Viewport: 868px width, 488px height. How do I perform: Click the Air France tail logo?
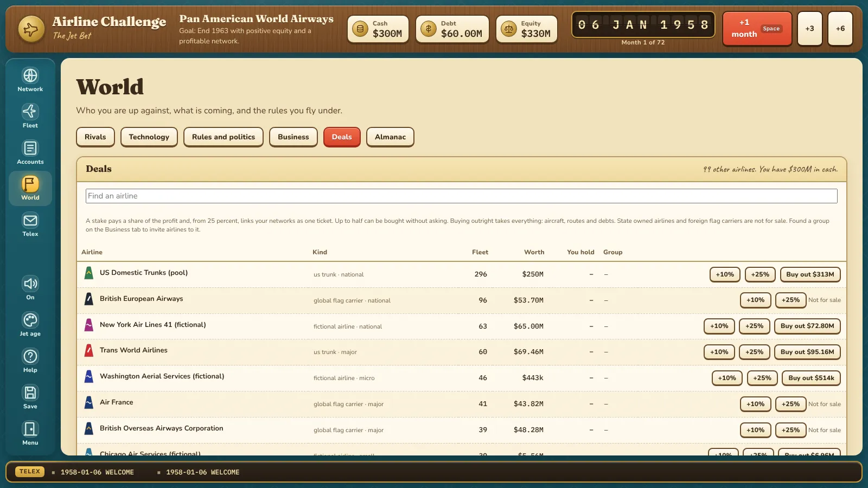coord(89,403)
